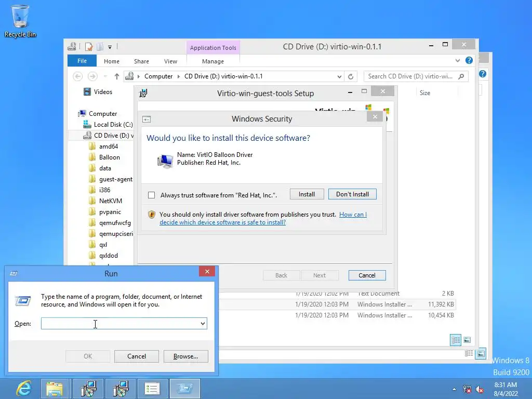Switch to the View ribbon tab
The image size is (532, 399).
coord(170,61)
